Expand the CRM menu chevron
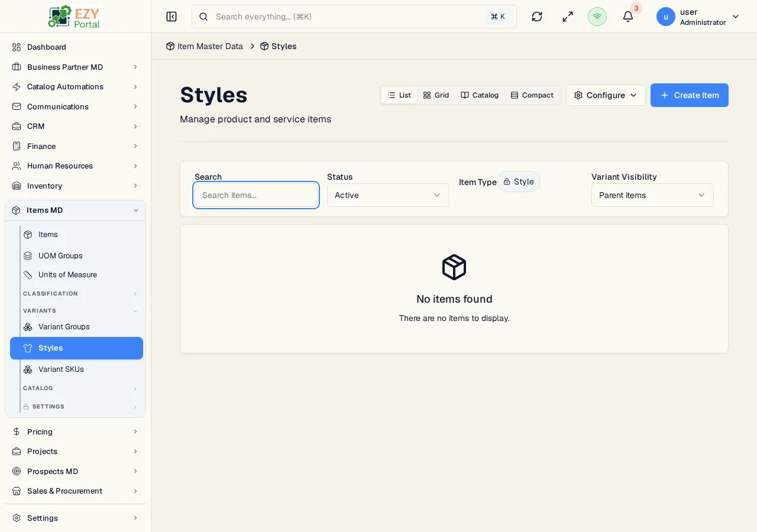 click(135, 126)
